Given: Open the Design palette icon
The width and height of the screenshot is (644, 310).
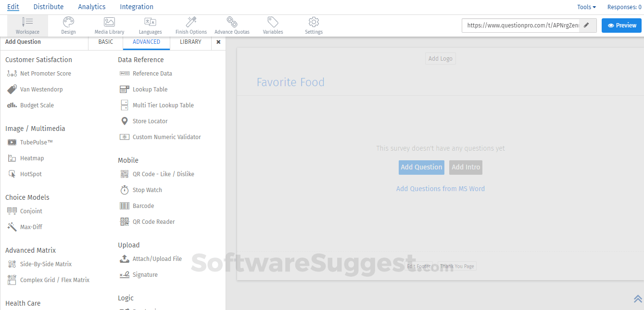Looking at the screenshot, I should point(68,22).
